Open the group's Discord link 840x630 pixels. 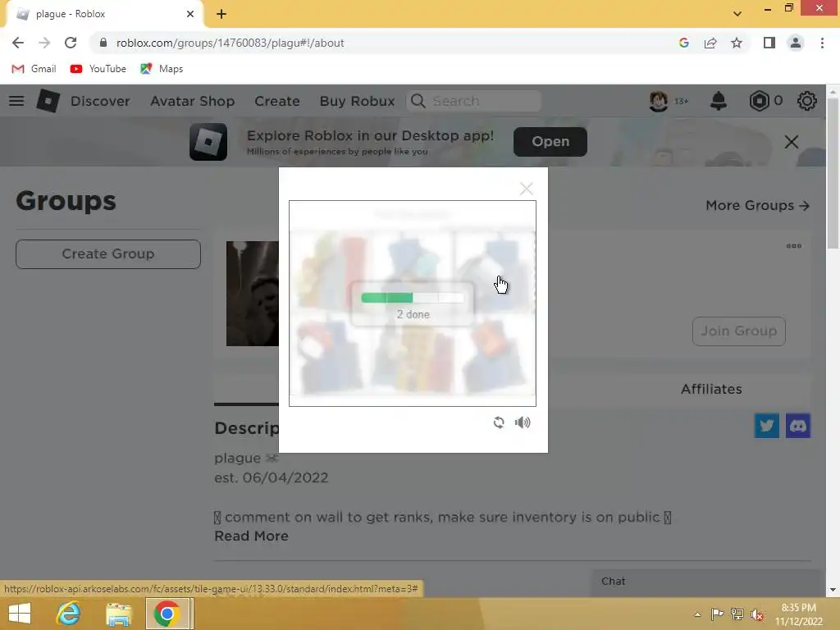(x=797, y=426)
